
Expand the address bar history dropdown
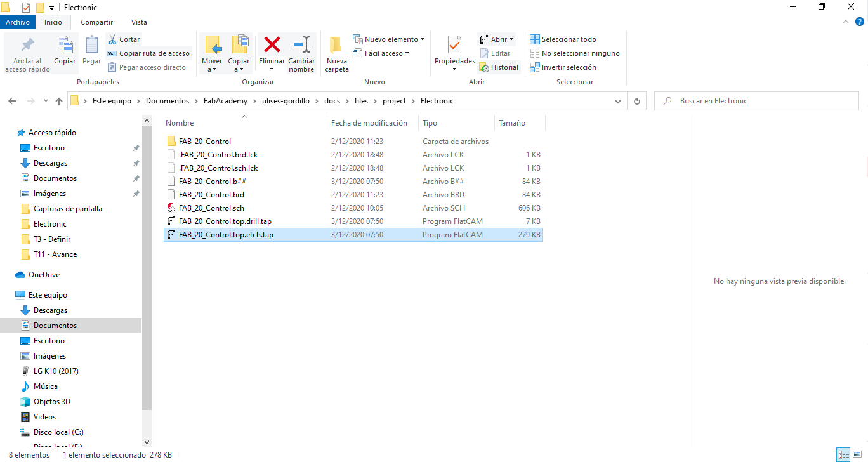coord(618,101)
